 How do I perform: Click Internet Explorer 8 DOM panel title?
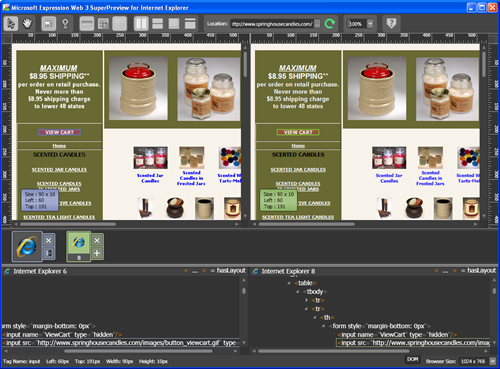[x=288, y=271]
